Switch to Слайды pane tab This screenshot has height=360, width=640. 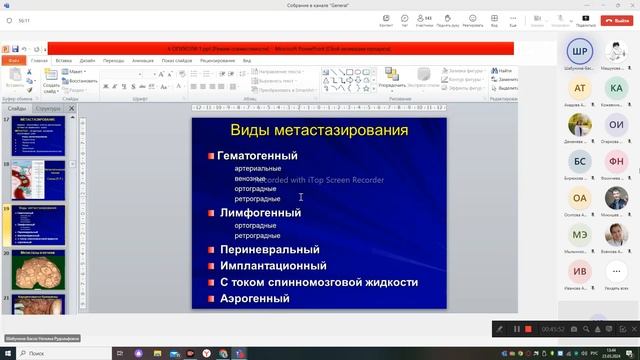click(x=17, y=109)
